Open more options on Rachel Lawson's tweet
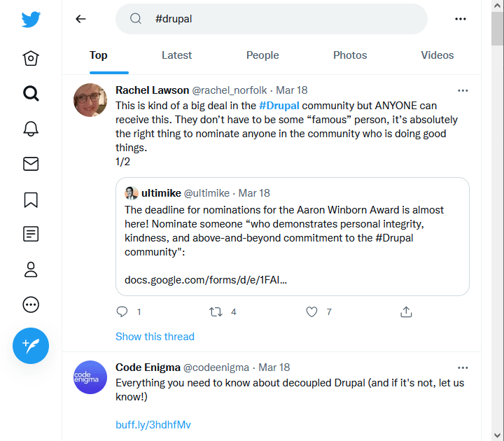 (462, 90)
